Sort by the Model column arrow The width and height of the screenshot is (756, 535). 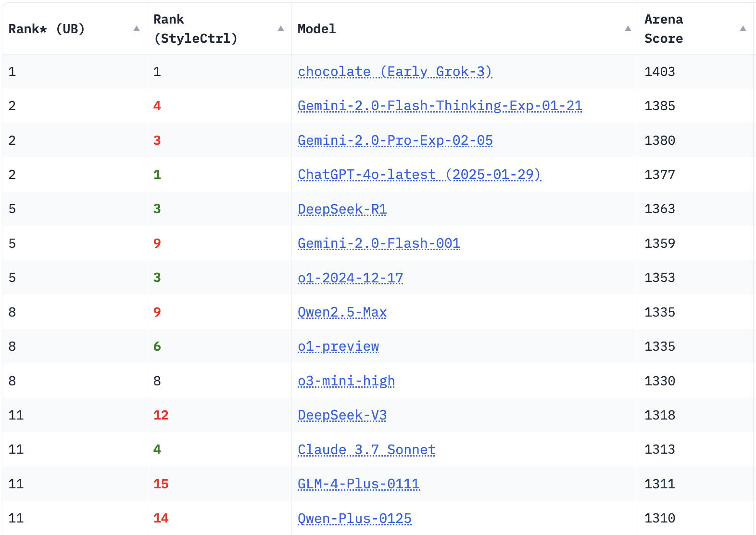628,29
